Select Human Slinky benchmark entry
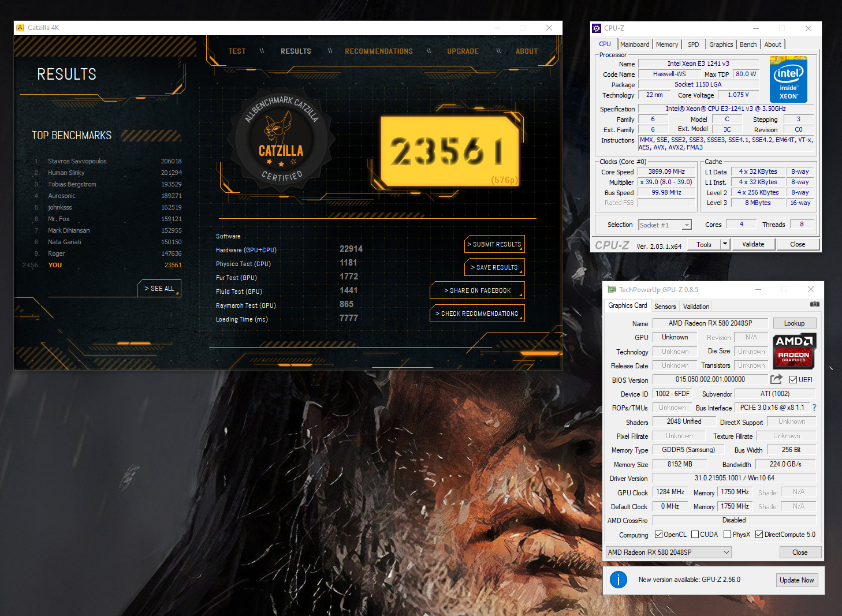 pos(108,173)
